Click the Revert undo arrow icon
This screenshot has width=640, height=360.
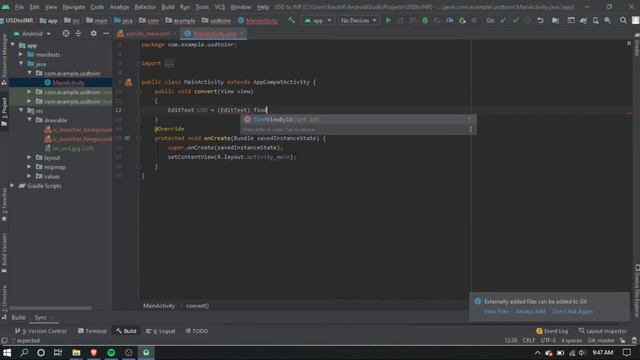point(540,20)
